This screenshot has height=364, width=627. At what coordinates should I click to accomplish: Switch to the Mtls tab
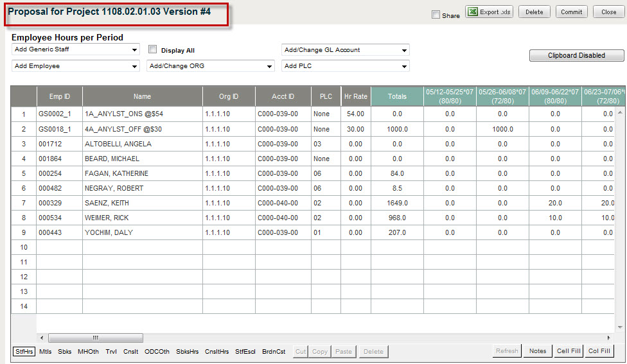click(x=46, y=351)
